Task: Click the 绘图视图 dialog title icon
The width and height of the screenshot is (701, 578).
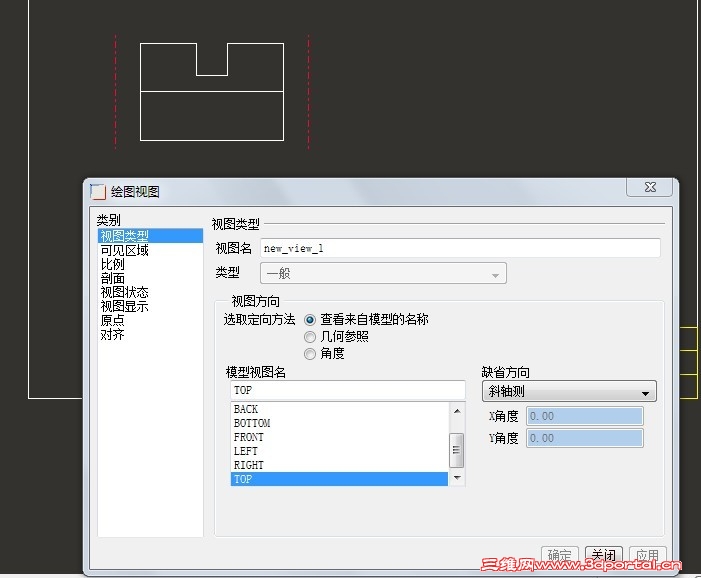Action: (97, 192)
